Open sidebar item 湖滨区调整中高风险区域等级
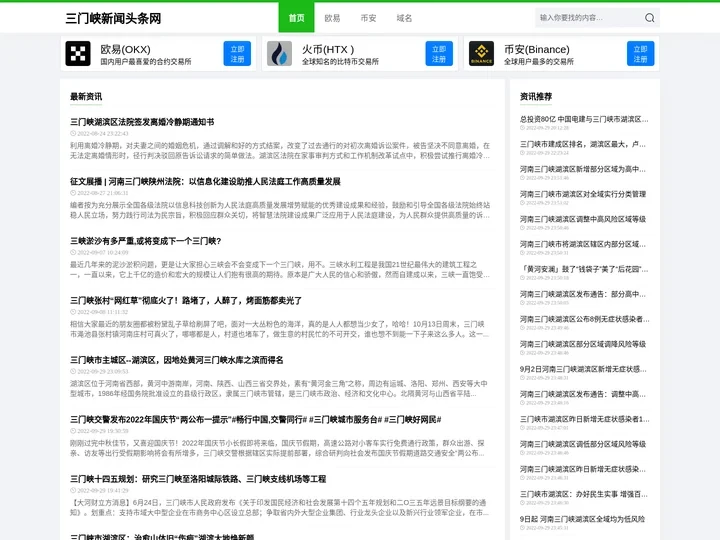The width and height of the screenshot is (720, 540). [x=583, y=219]
